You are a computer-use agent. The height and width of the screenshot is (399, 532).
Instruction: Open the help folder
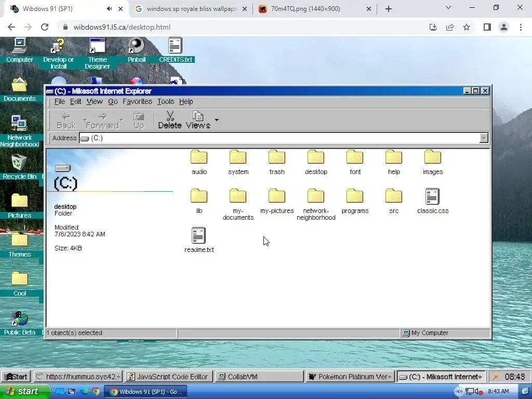click(x=394, y=163)
